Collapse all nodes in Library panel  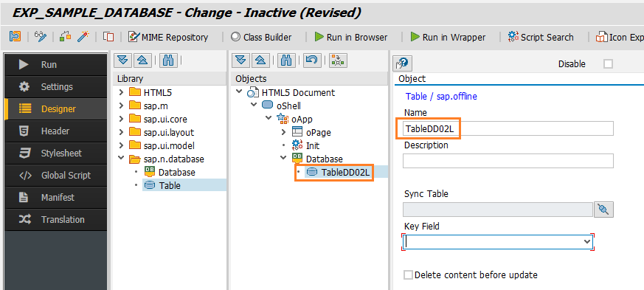point(143,61)
